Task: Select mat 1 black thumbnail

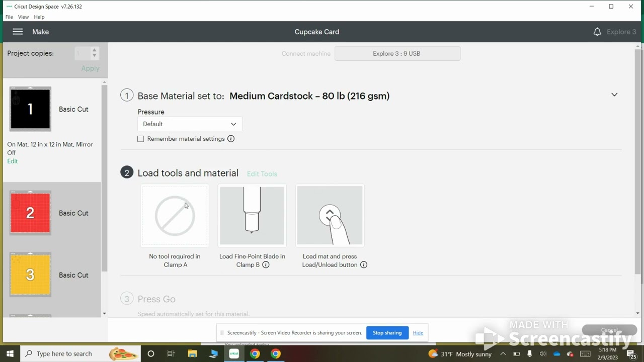Action: pos(30,109)
